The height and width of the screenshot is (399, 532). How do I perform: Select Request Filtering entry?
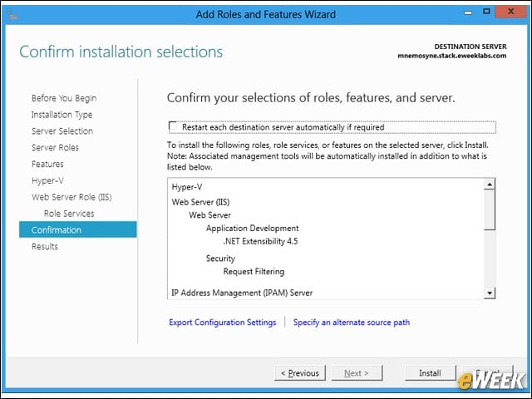254,272
